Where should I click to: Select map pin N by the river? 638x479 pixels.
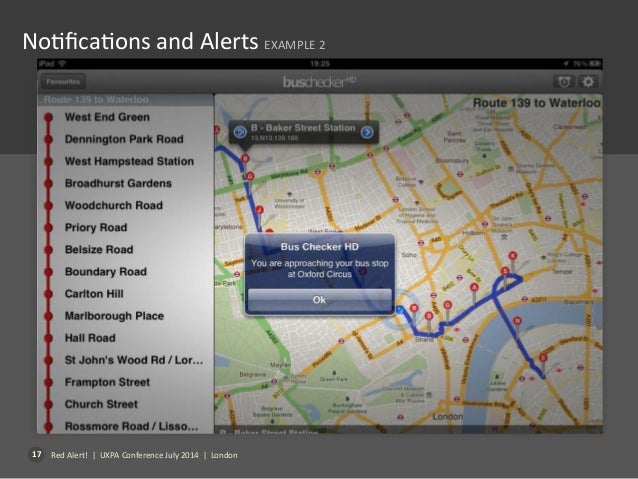(x=517, y=321)
